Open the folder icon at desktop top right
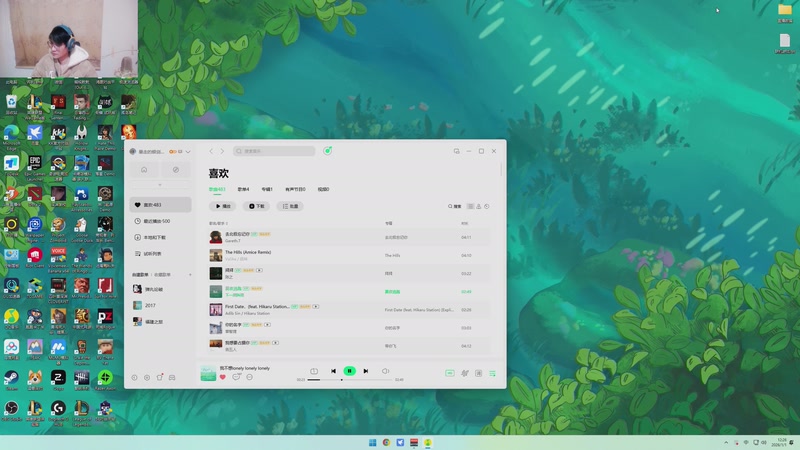This screenshot has height=450, width=800. tap(785, 13)
